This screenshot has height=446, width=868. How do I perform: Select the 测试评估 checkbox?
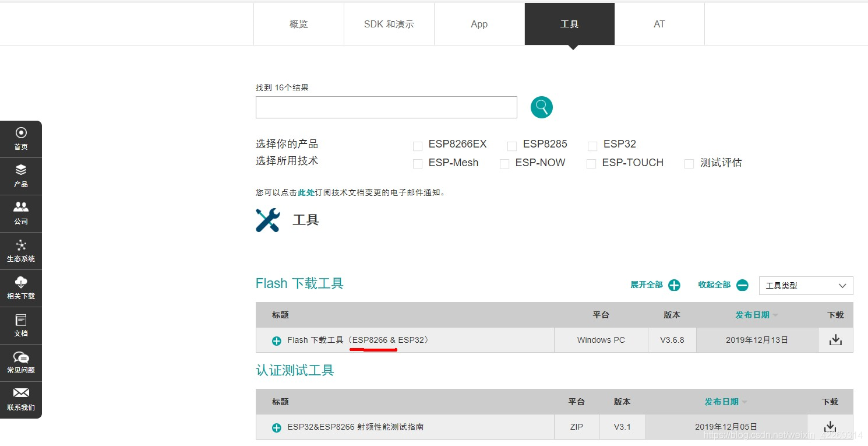689,164
